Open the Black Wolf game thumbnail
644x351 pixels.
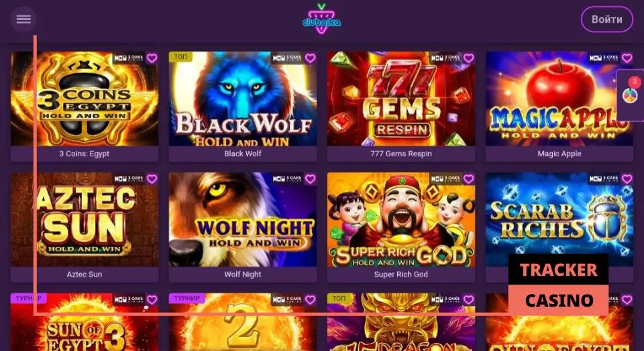coord(242,99)
